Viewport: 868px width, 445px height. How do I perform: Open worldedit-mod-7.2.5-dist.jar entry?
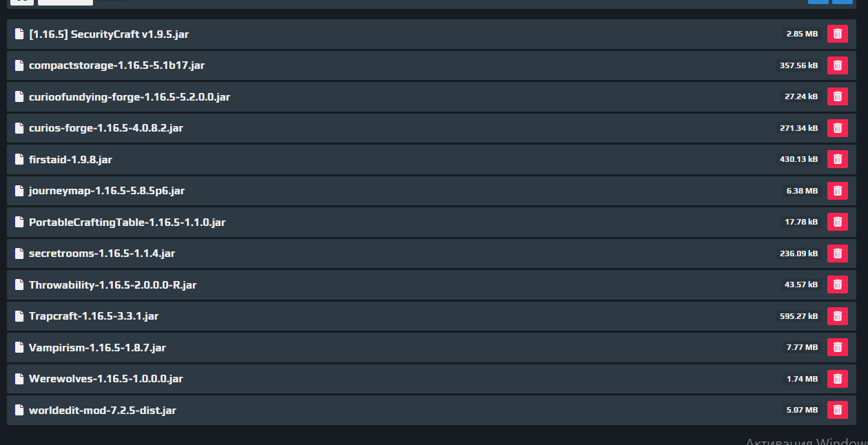point(103,410)
